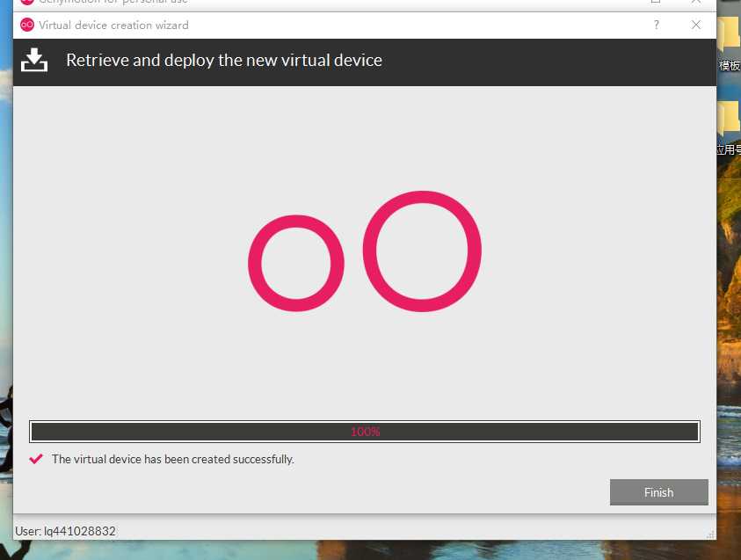
Task: Open the second desktop folder icon
Action: pyautogui.click(x=730, y=127)
